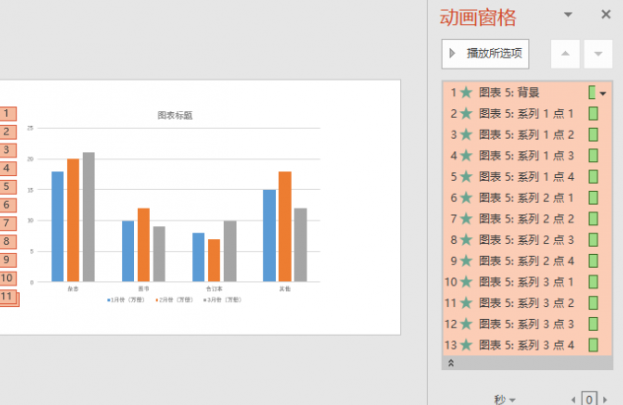This screenshot has width=623, height=405.
Task: Select 图表 5: 系列 2 点 3 animation
Action: pyautogui.click(x=527, y=240)
